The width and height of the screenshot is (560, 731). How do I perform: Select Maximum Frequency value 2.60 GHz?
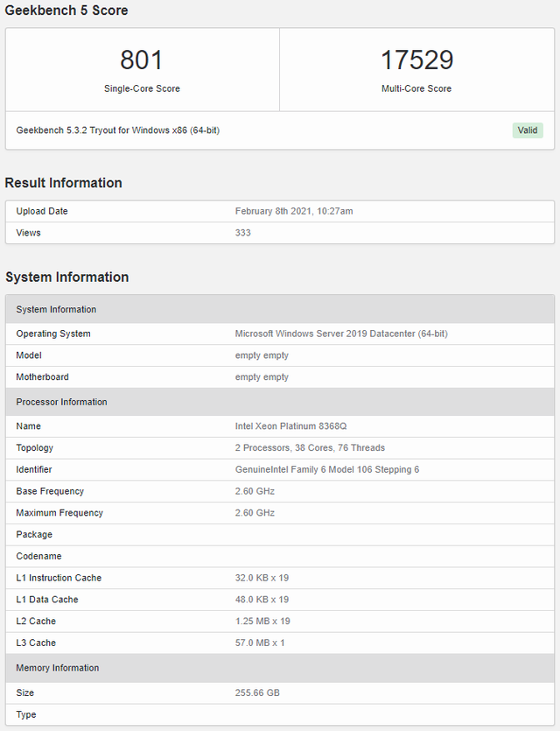click(255, 513)
